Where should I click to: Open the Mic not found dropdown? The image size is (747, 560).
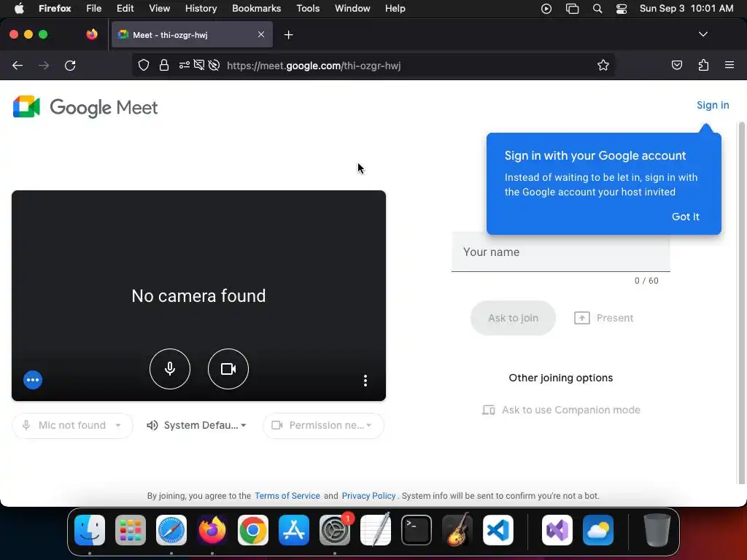click(x=72, y=425)
